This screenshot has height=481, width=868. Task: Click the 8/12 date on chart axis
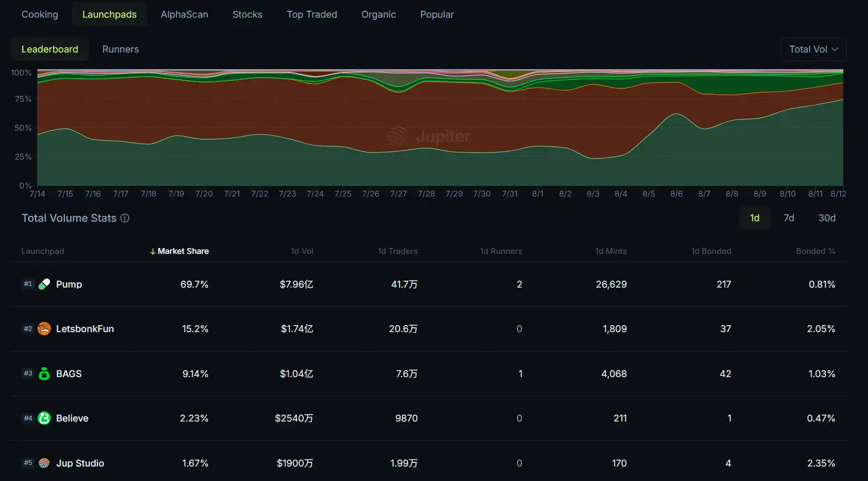pyautogui.click(x=838, y=194)
